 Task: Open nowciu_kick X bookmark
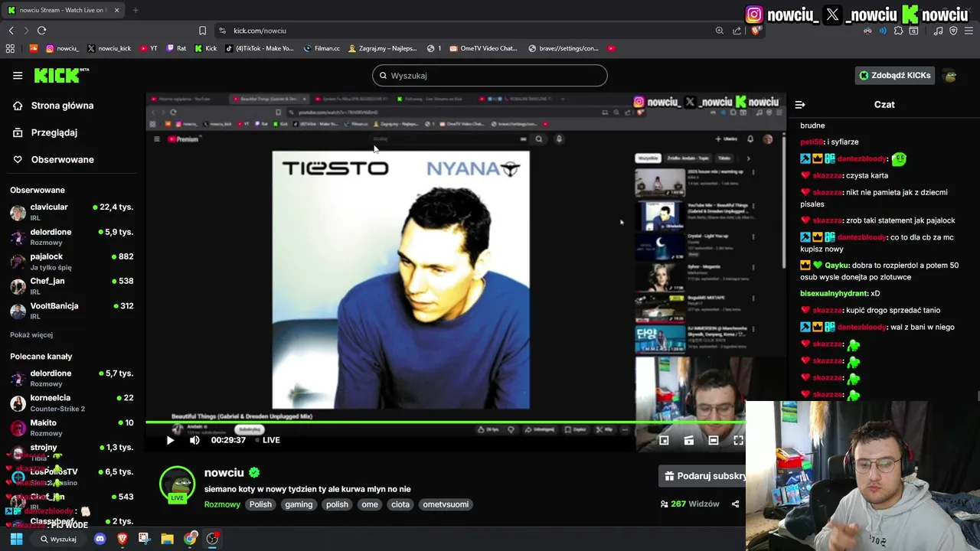[109, 48]
